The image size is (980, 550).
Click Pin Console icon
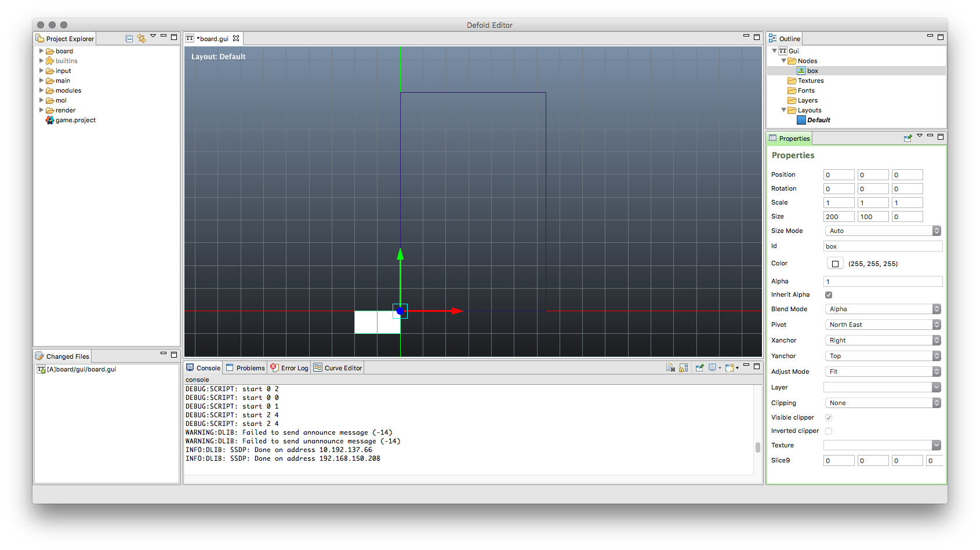[700, 367]
